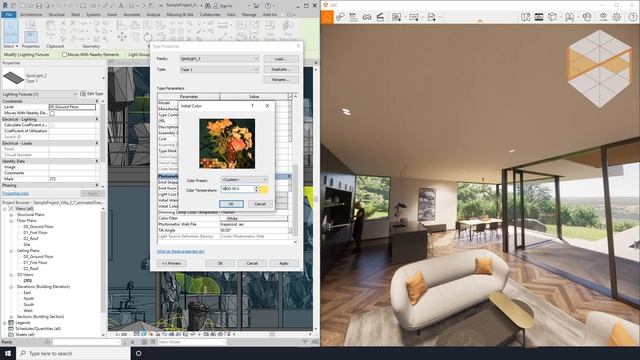Select 01_First Floor under Floor Plans
Image resolution: width=640 pixels, height=360 pixels.
pyautogui.click(x=36, y=233)
